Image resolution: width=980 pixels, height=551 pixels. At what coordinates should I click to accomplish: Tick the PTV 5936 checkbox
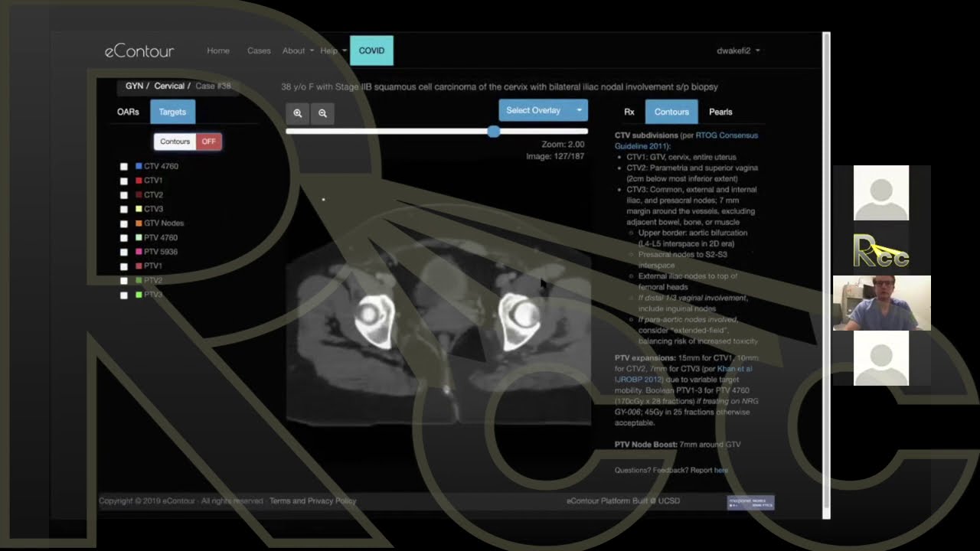[124, 252]
